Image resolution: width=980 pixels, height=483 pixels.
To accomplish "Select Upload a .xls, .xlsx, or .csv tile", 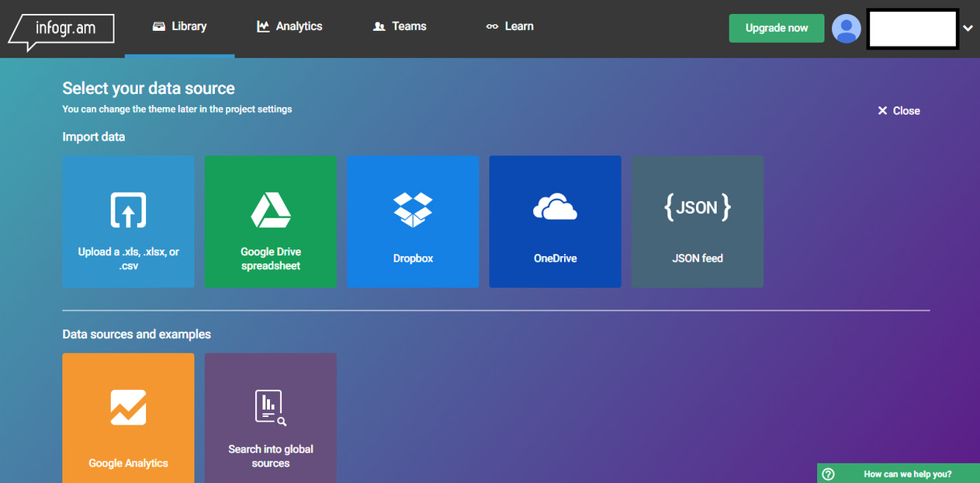I will [x=128, y=221].
